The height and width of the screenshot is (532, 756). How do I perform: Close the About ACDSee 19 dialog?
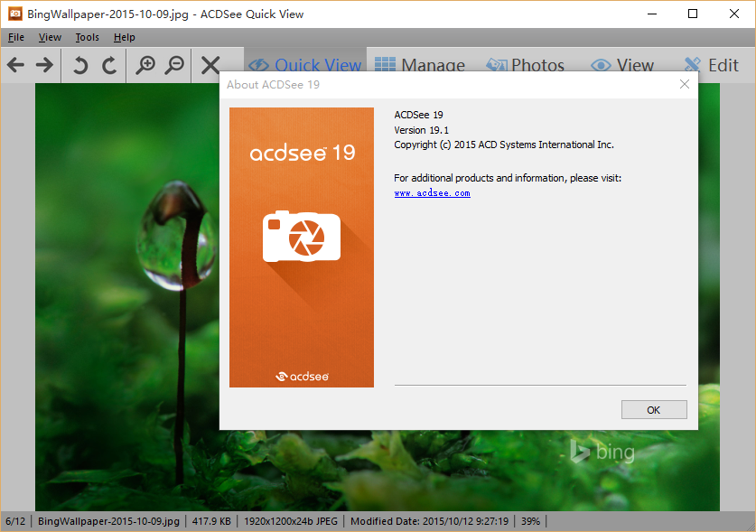[685, 84]
